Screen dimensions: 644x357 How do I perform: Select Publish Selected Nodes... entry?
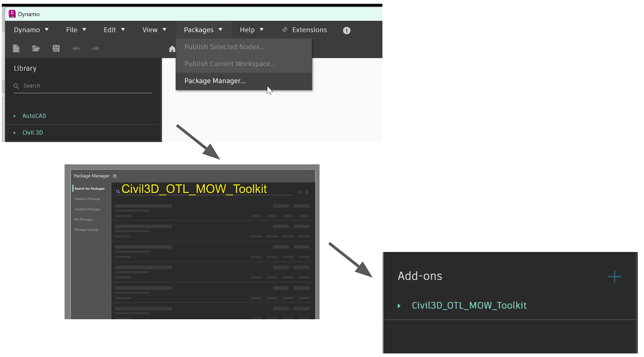(244, 47)
